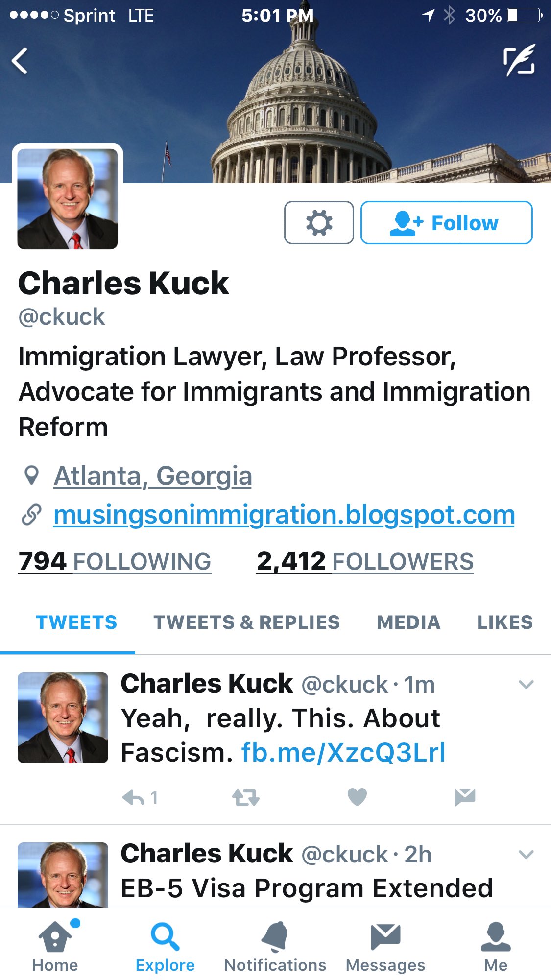Expand options chevron on 2h tweet
Screen dimensions: 551x980
[526, 855]
